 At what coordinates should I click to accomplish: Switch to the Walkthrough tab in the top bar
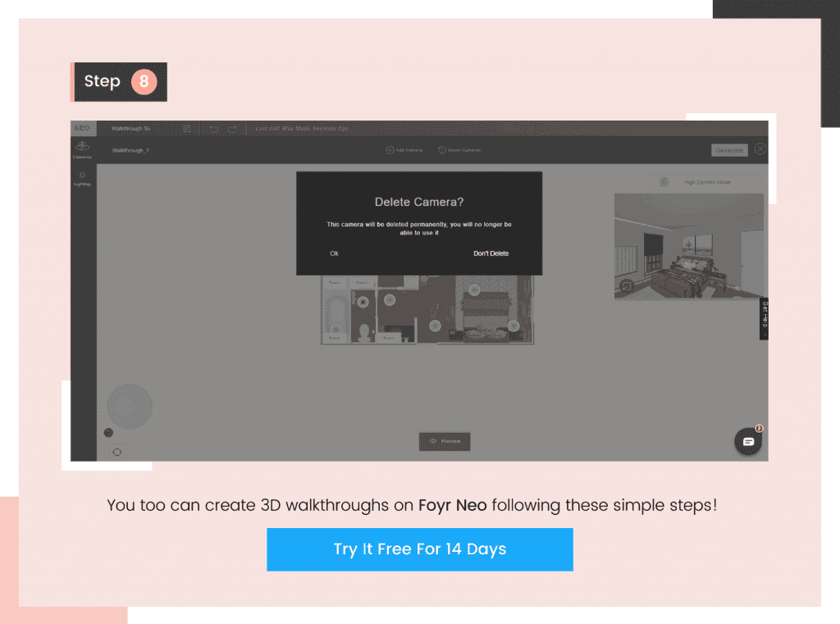point(131,129)
